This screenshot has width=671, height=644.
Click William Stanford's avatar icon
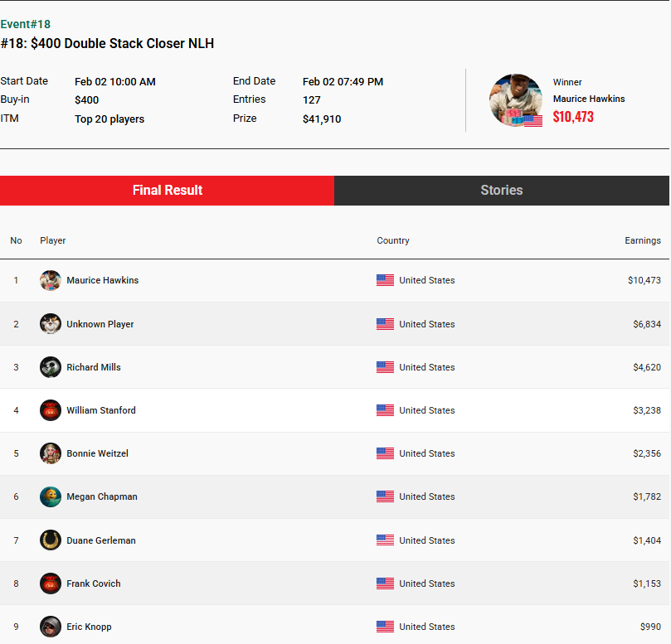click(51, 410)
